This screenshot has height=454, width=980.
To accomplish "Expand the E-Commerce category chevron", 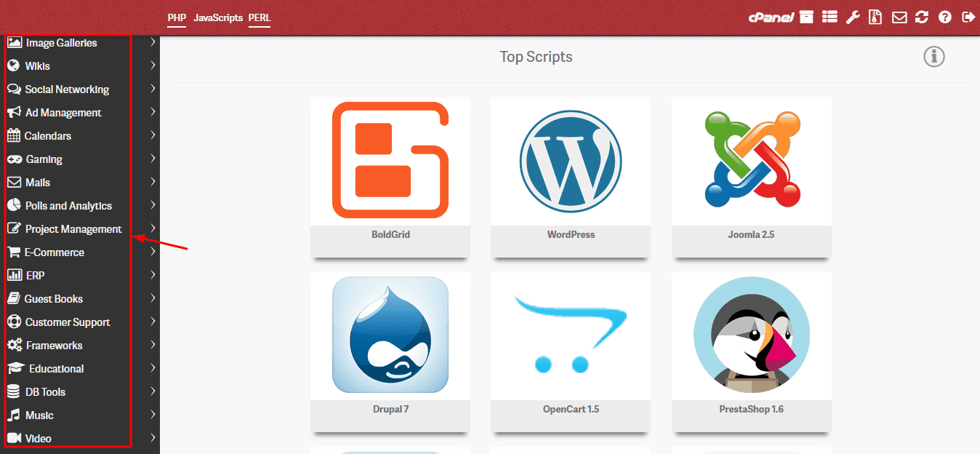I will (153, 252).
